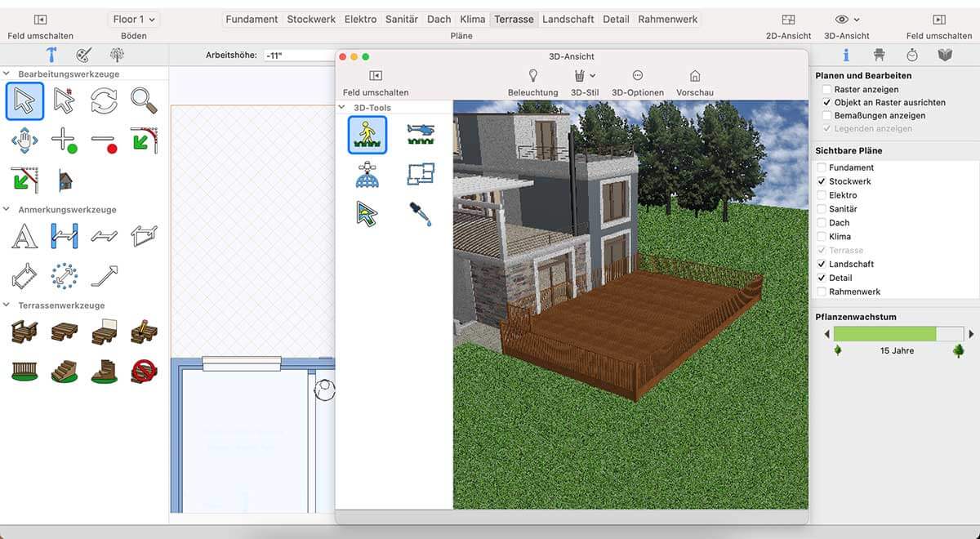980x539 pixels.
Task: Click Vorschau in the 3D window
Action: [695, 82]
